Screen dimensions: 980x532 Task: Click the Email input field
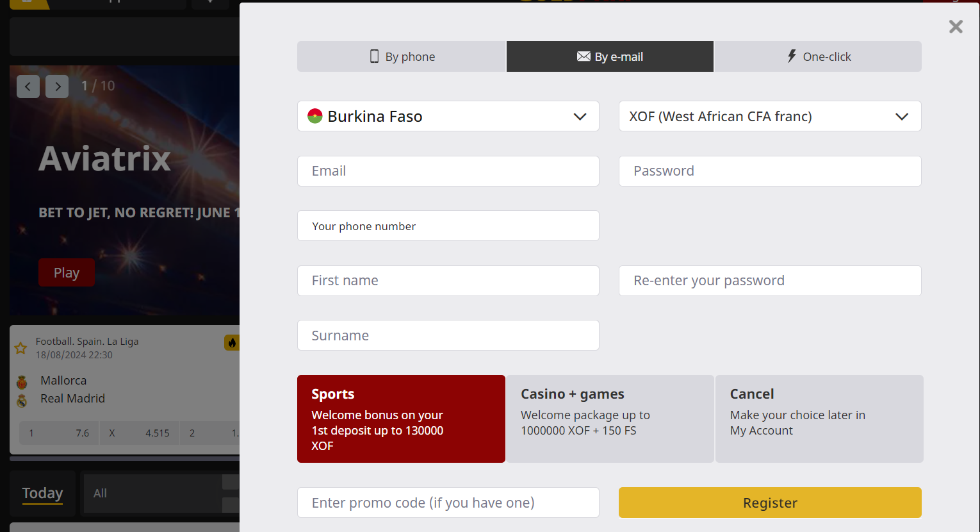(x=448, y=171)
